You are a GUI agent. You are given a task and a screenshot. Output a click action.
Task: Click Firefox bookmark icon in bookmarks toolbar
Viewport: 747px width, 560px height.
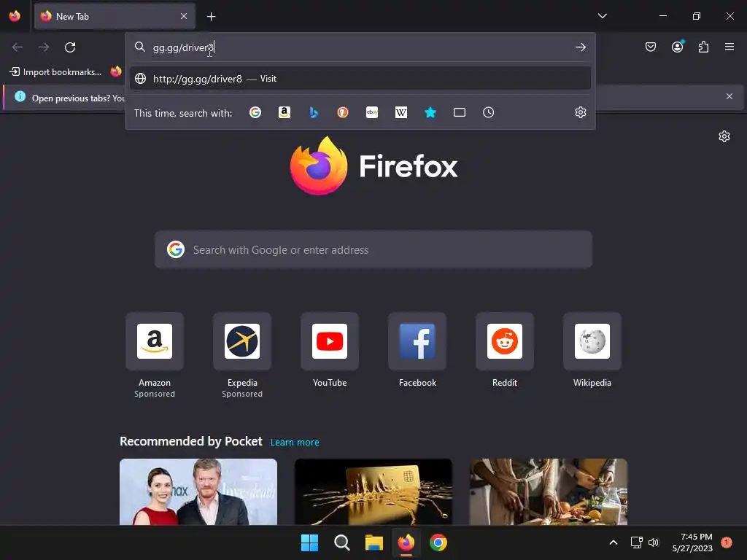pyautogui.click(x=116, y=72)
